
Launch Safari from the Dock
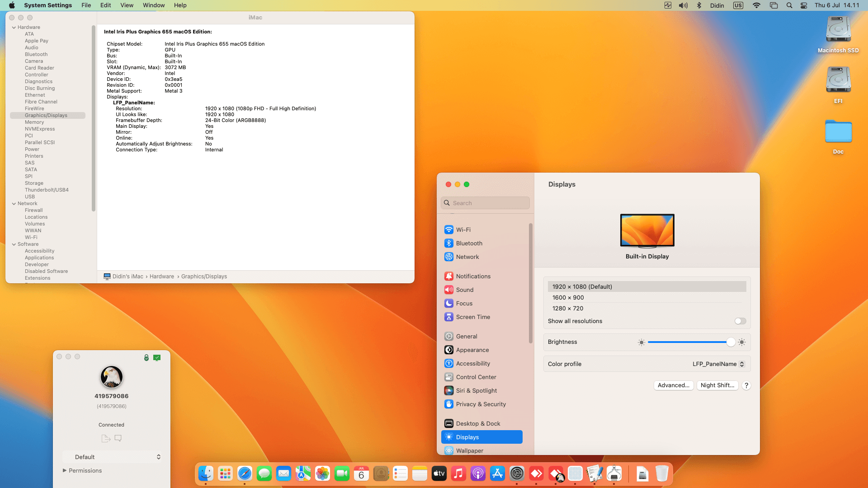(245, 474)
